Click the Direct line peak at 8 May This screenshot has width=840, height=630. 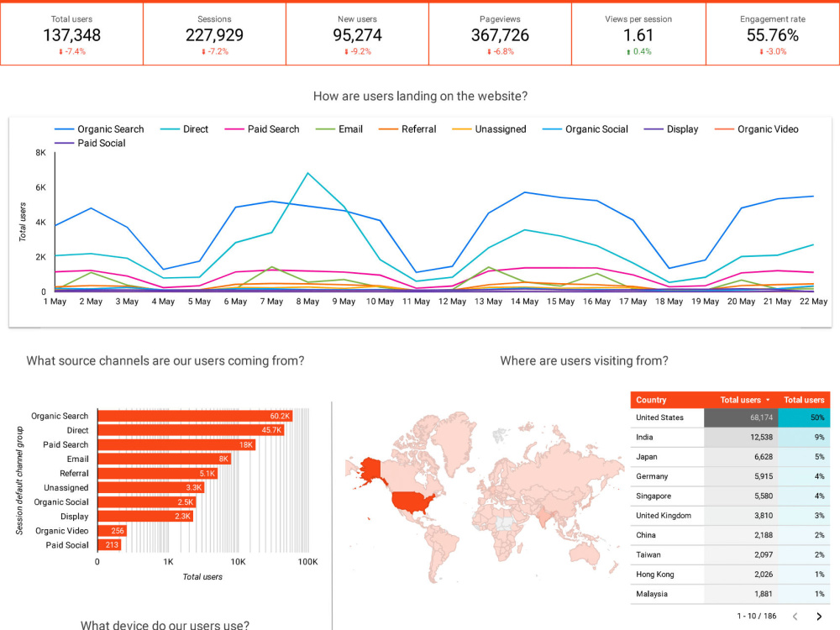pyautogui.click(x=307, y=173)
